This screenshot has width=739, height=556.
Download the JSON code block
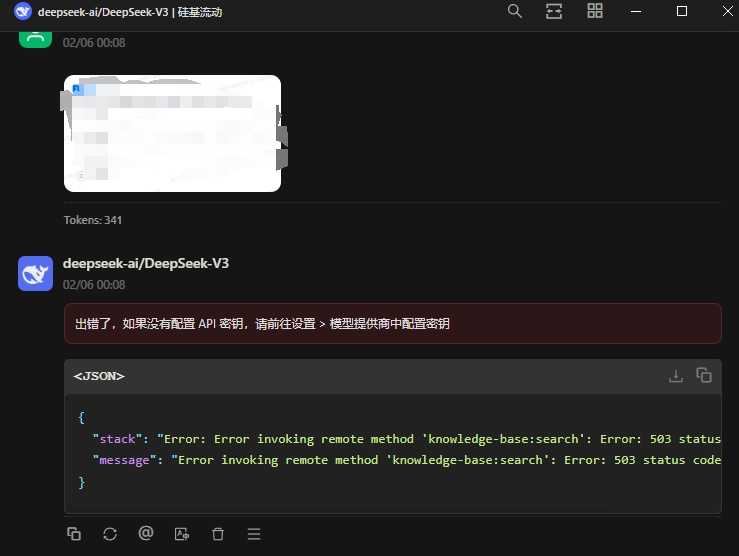tap(676, 376)
